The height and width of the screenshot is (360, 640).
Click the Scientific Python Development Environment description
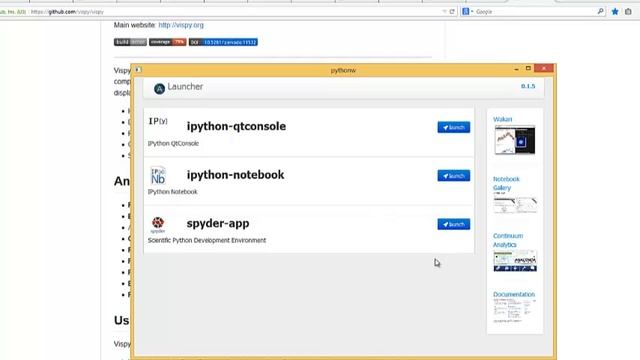(207, 240)
